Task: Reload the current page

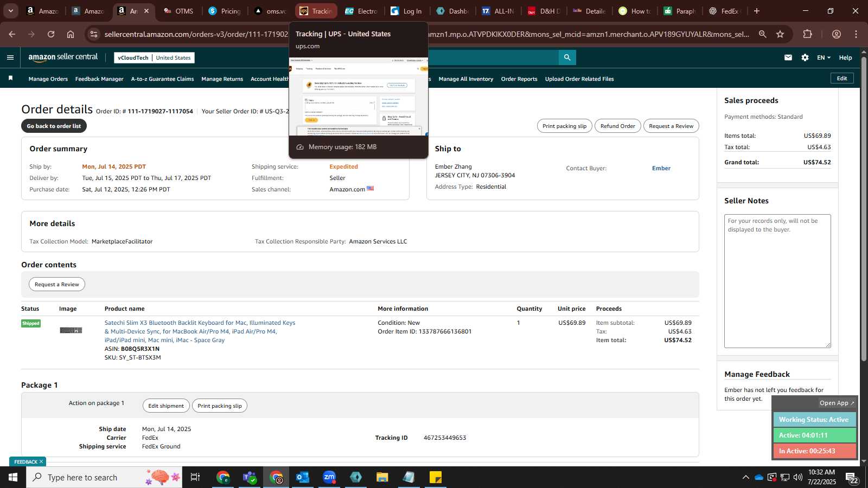Action: [51, 34]
